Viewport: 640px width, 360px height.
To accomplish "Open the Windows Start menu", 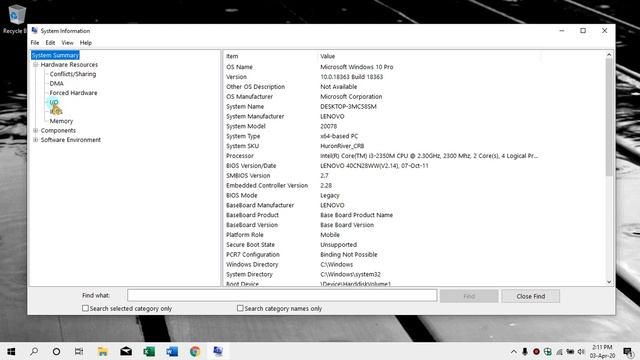I will pyautogui.click(x=11, y=351).
